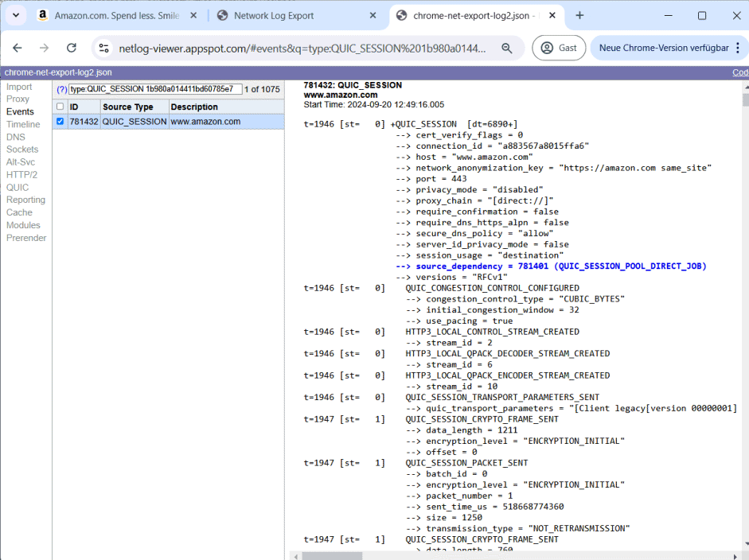The height and width of the screenshot is (560, 749).
Task: Open the Import section
Action: (19, 87)
